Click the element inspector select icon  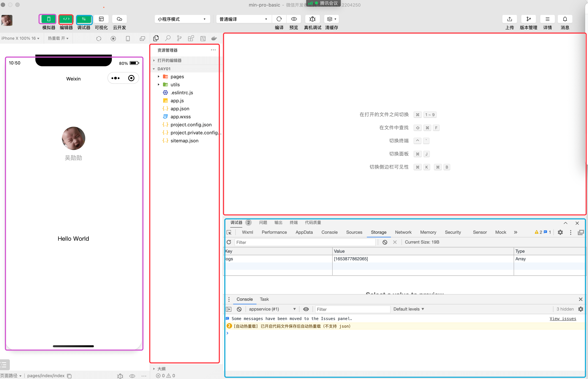pos(229,233)
